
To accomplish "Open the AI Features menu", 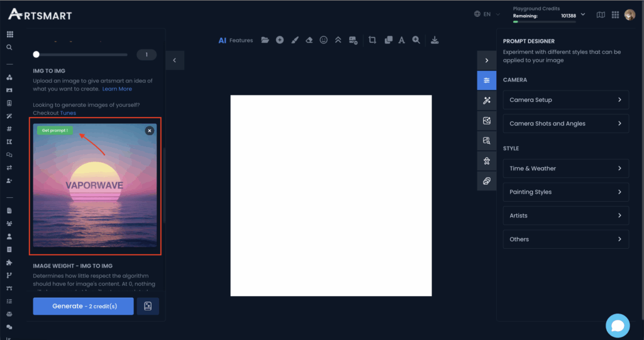I will [x=235, y=40].
